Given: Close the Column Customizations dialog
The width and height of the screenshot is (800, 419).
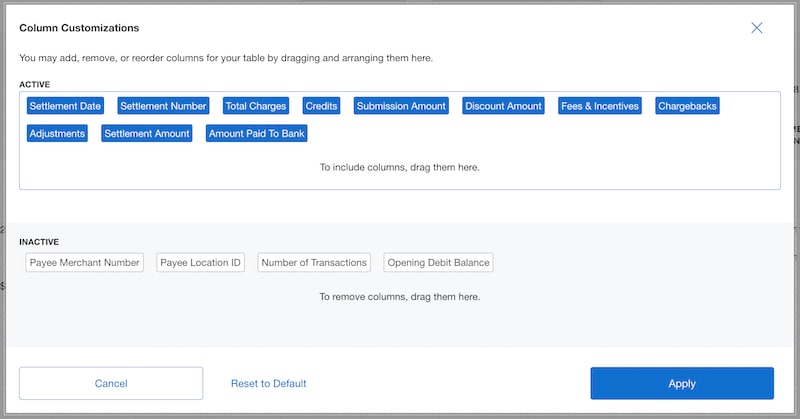Looking at the screenshot, I should 757,28.
